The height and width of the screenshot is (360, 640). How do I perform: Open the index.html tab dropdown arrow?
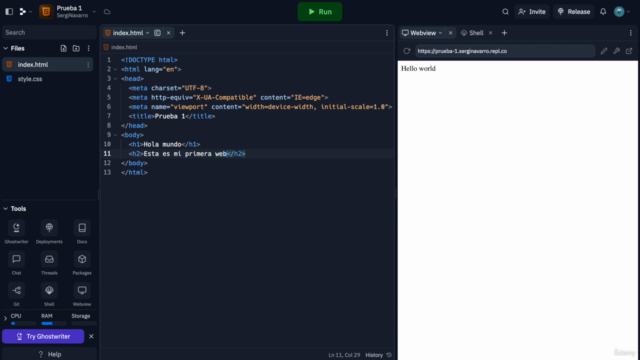click(147, 33)
